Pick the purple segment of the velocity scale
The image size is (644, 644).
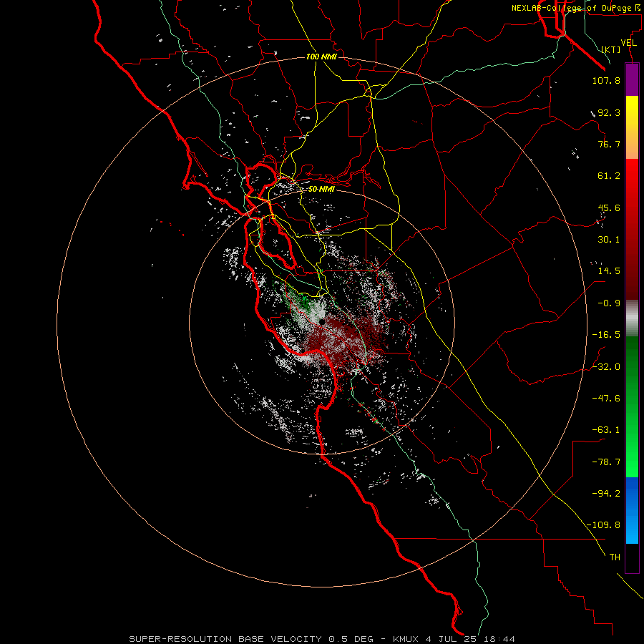tap(632, 80)
